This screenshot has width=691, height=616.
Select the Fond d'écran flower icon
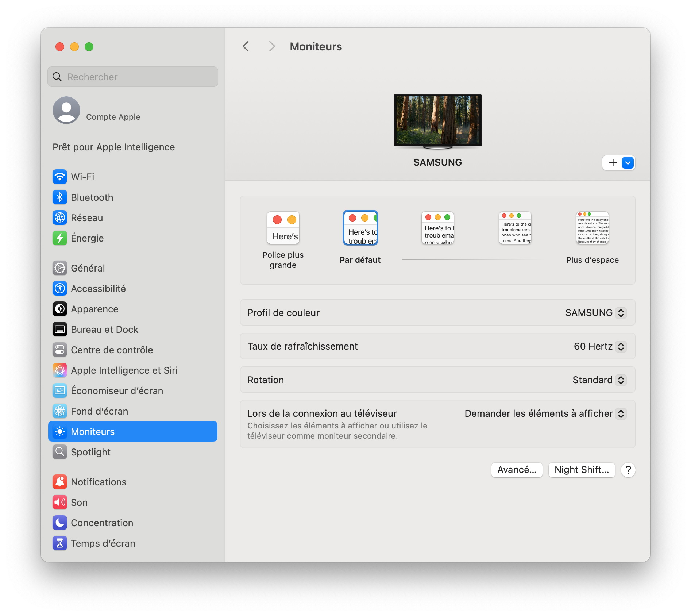coord(60,411)
